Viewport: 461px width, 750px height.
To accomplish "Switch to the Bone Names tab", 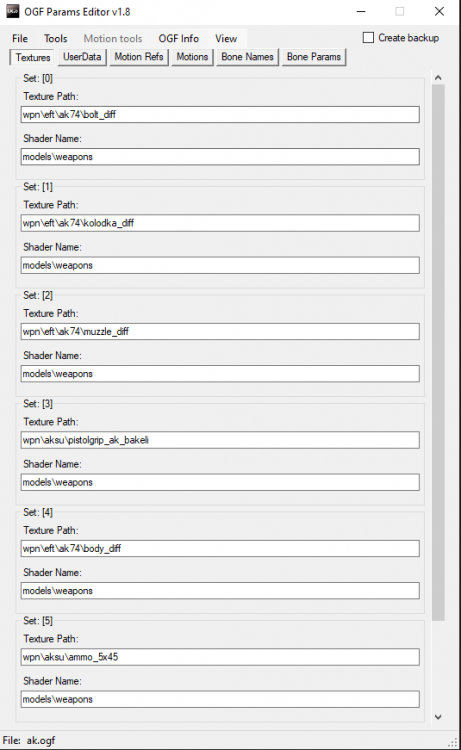I will point(247,57).
